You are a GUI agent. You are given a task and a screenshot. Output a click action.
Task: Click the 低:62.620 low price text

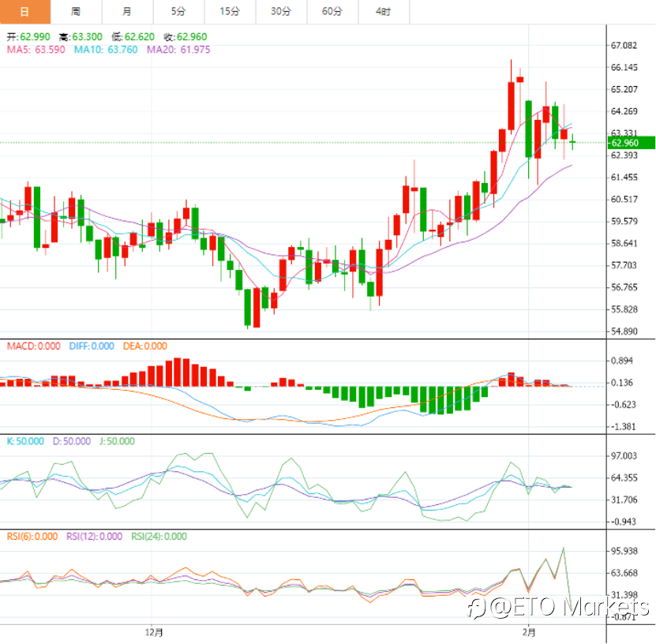pos(133,37)
